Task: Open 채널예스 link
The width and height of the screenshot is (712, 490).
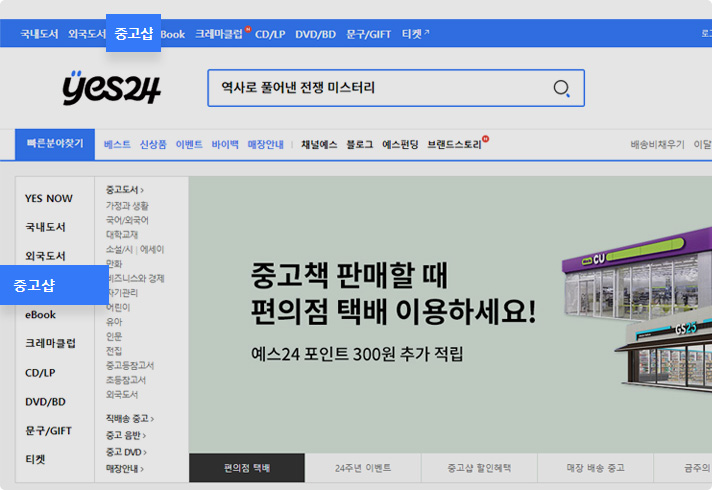Action: (x=319, y=144)
